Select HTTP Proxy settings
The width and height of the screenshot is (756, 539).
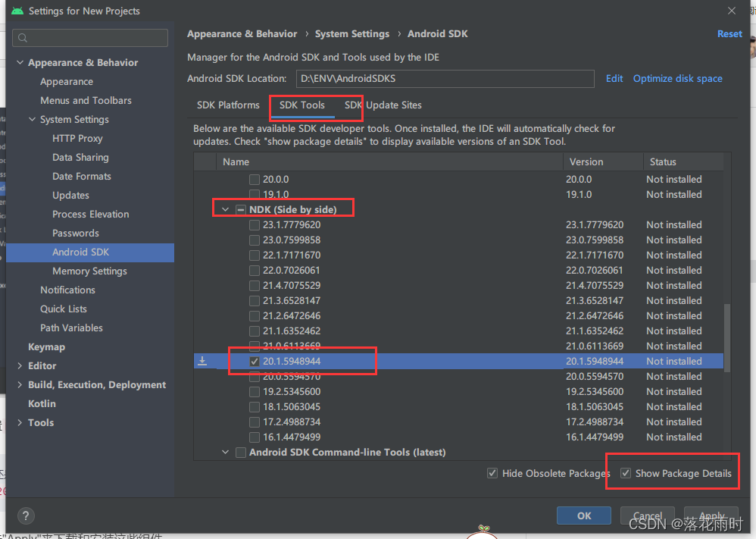click(x=77, y=139)
